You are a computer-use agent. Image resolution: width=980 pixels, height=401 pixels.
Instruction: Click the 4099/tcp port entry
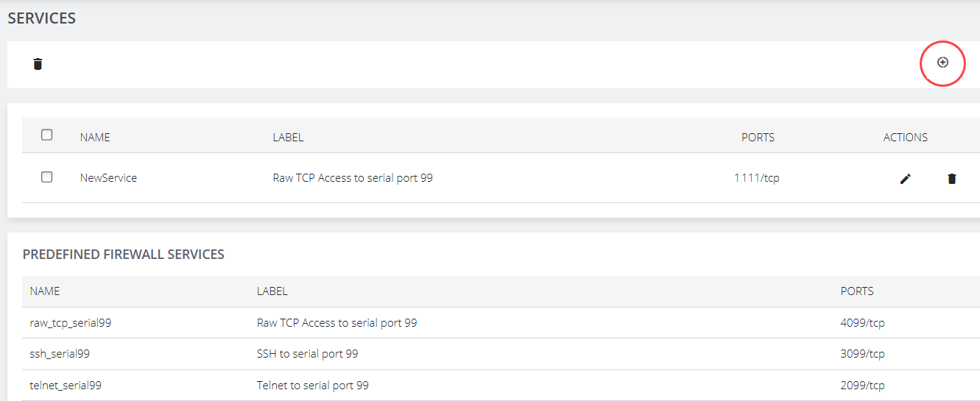pyautogui.click(x=862, y=323)
